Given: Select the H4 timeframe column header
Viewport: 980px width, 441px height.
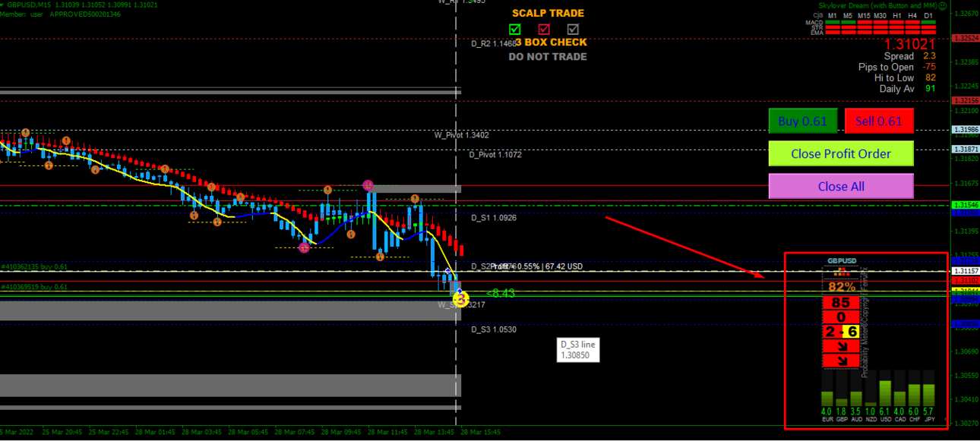Looking at the screenshot, I should click(912, 15).
